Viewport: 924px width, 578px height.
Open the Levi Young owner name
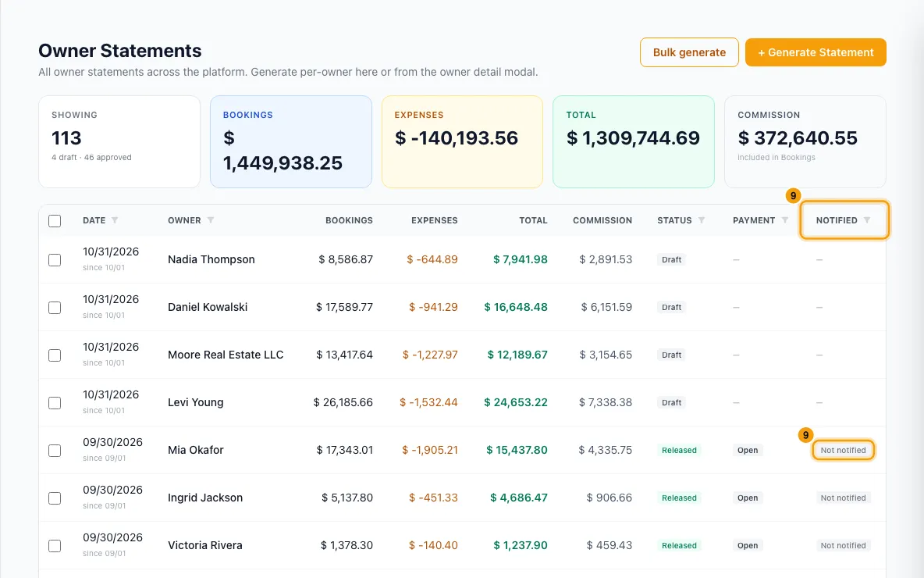point(196,403)
